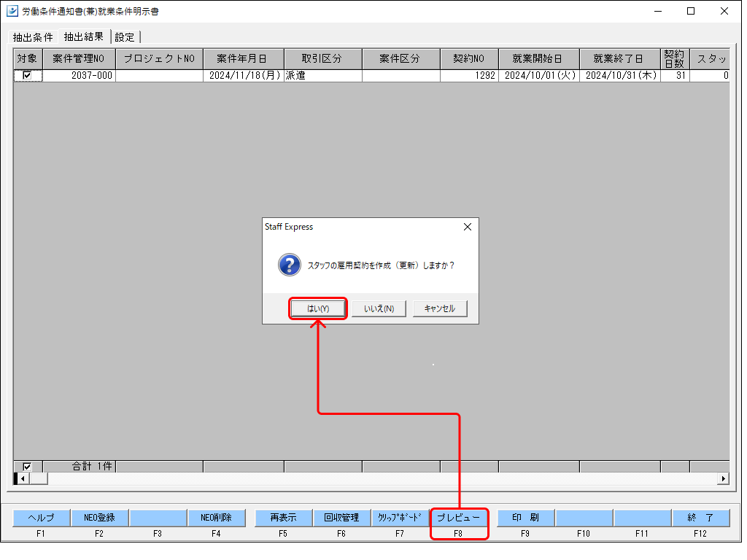
Task: Select the cell 2037-000
Action: pos(79,76)
